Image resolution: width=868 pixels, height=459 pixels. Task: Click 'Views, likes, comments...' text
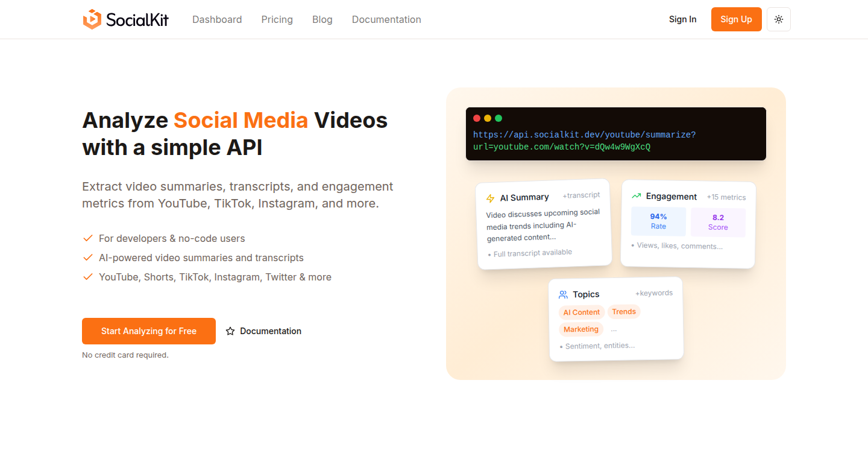[680, 246]
